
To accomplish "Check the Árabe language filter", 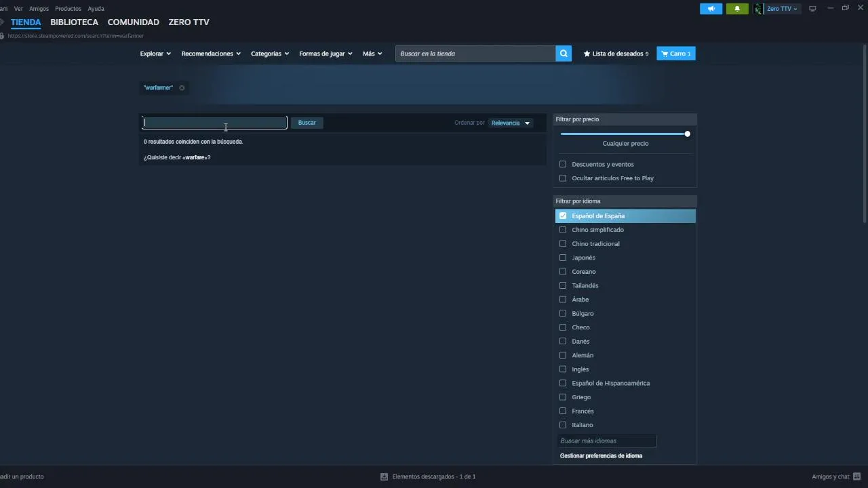I will click(563, 300).
